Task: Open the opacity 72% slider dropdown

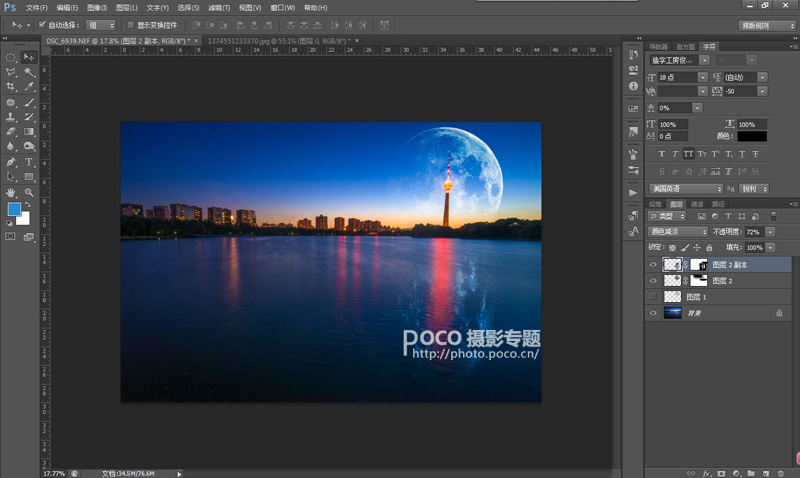Action: tap(770, 232)
